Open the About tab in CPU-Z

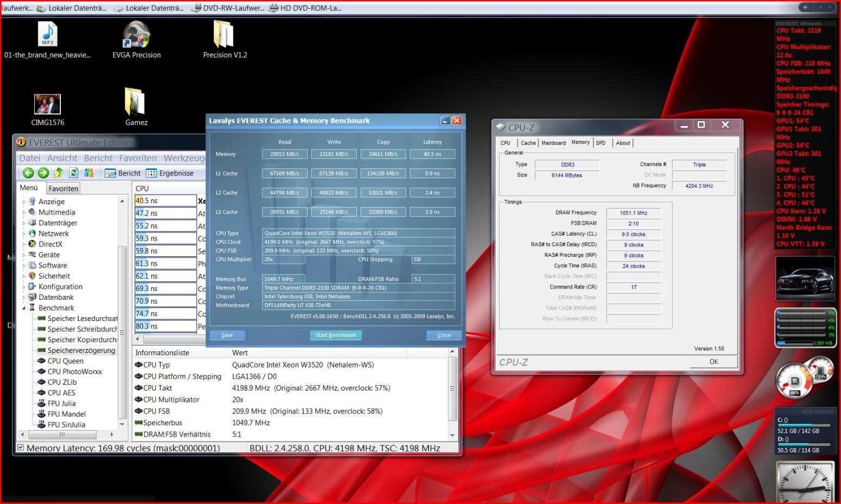click(623, 143)
